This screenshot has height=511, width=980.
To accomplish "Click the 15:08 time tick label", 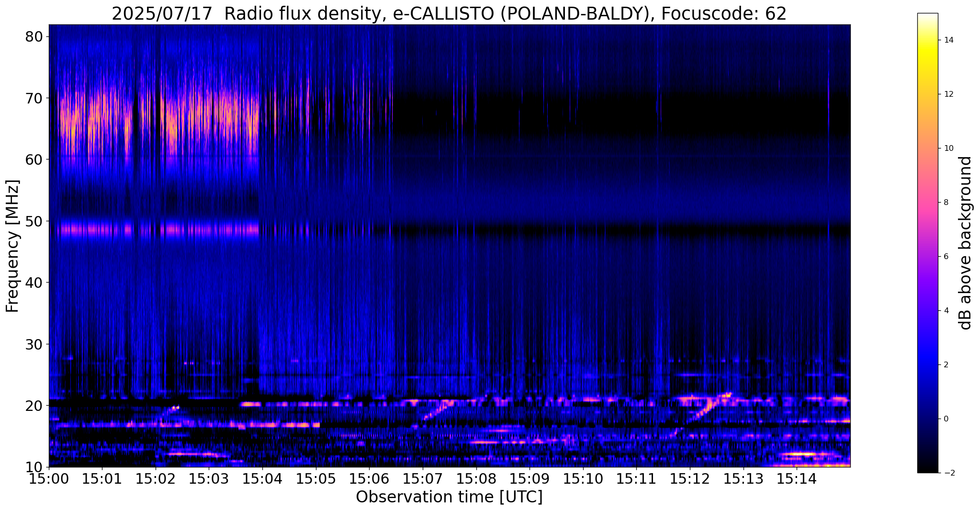I will (x=476, y=479).
